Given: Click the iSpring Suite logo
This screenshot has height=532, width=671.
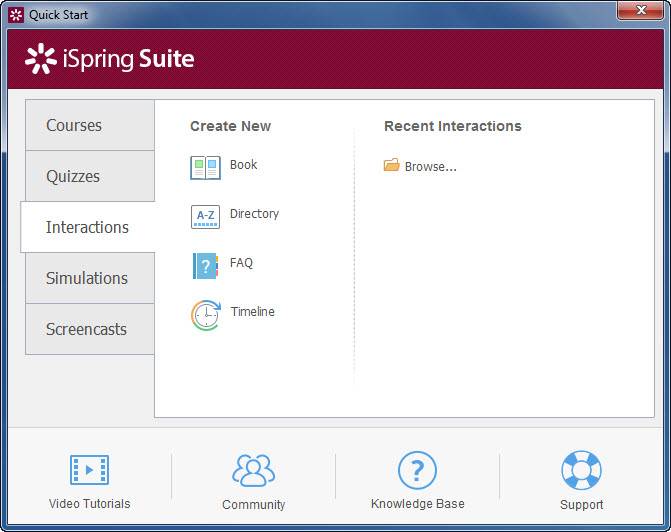Looking at the screenshot, I should coord(110,59).
